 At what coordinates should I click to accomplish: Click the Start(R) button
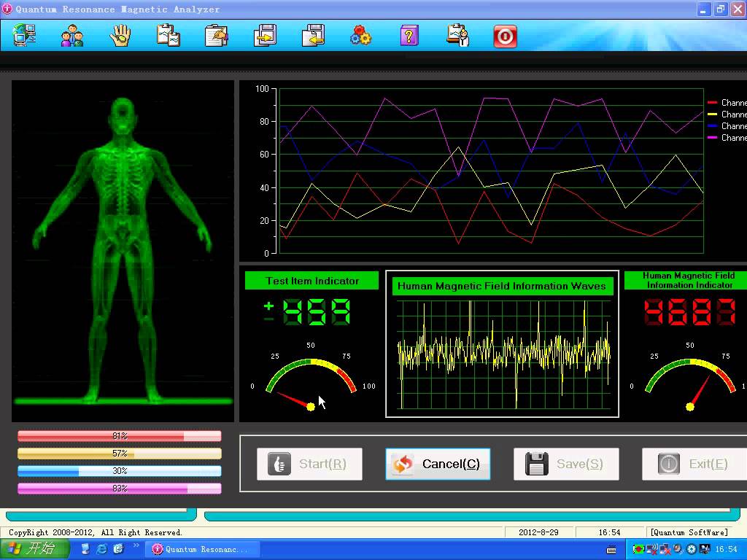[x=309, y=464]
